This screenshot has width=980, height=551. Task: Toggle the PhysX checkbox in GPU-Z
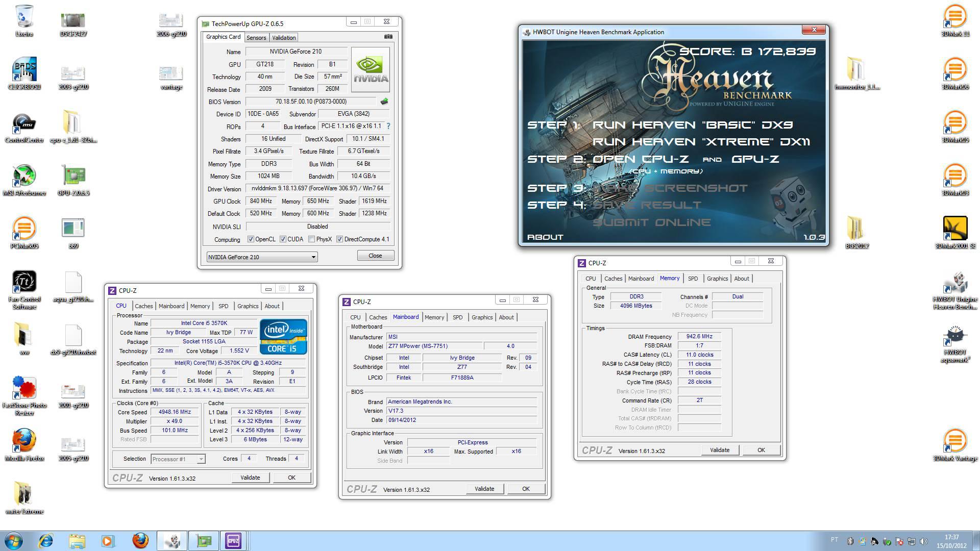click(x=311, y=239)
